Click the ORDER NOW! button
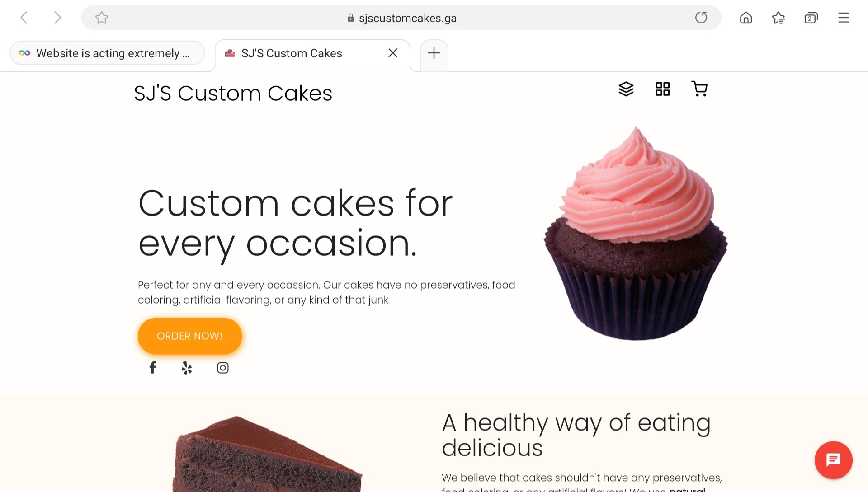The image size is (868, 492). [x=190, y=336]
